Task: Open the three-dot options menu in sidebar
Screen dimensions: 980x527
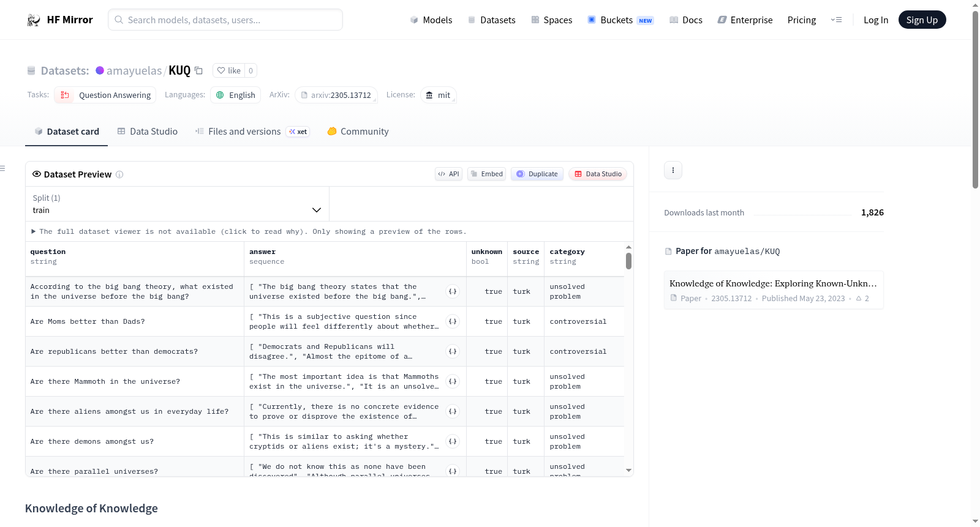Action: click(673, 170)
